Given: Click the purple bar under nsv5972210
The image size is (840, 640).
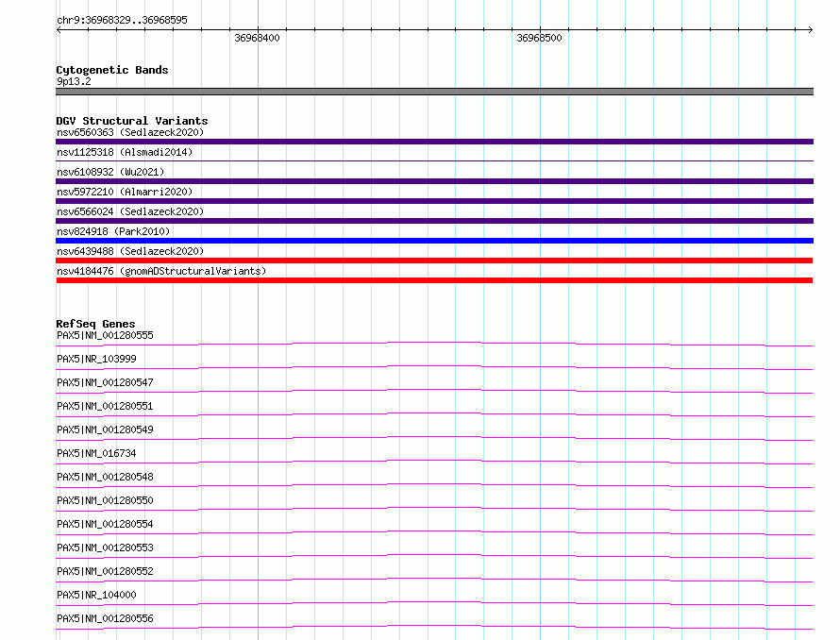Looking at the screenshot, I should coord(434,201).
